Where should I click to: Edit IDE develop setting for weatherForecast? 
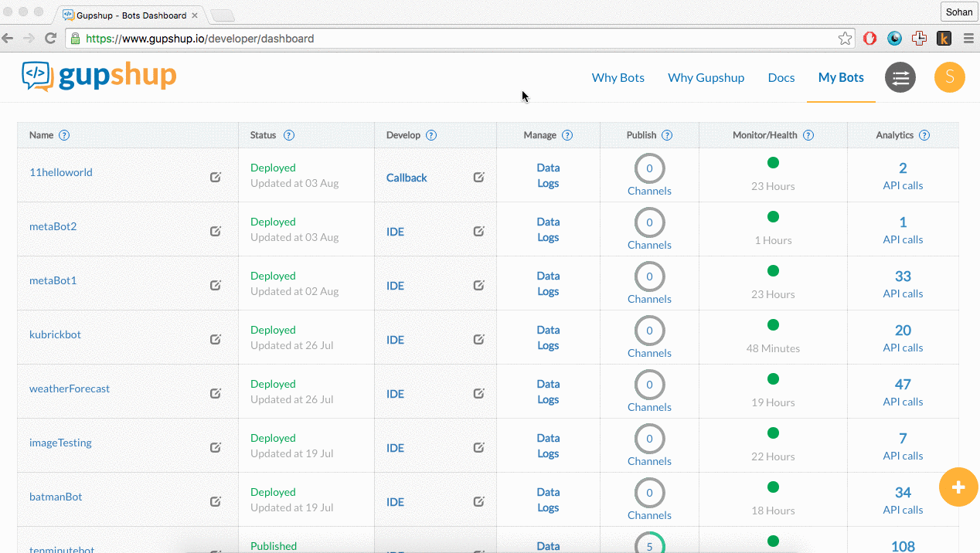coord(479,393)
